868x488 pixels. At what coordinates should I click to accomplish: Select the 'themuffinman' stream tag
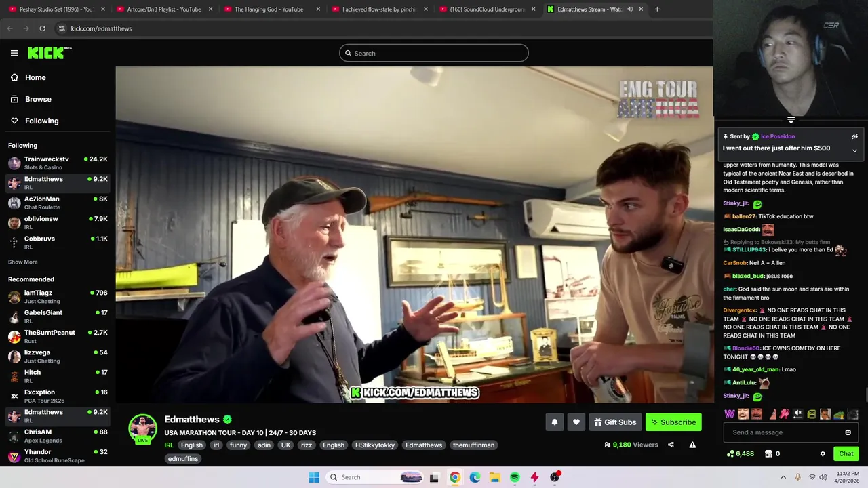(473, 445)
